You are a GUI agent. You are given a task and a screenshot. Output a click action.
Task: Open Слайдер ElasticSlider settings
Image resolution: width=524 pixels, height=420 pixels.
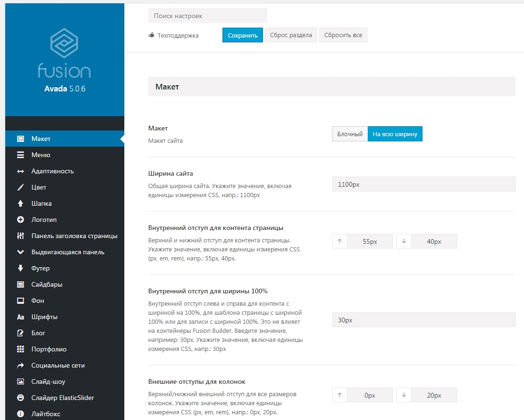65,398
